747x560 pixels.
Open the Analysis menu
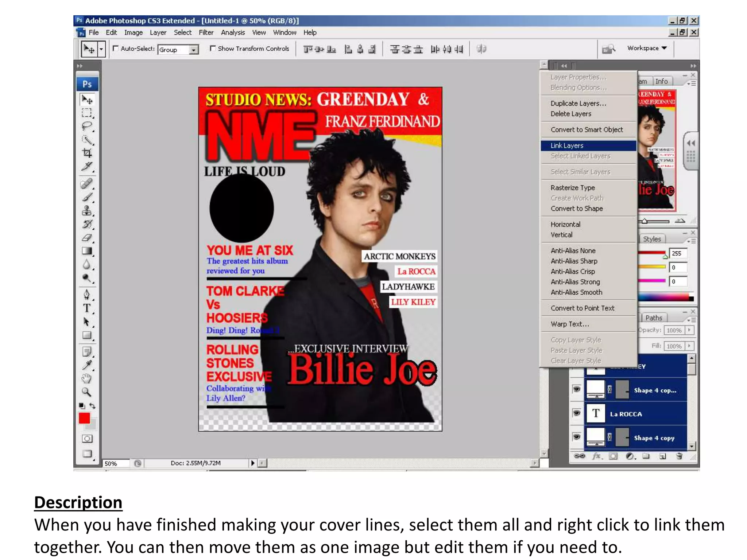(233, 32)
